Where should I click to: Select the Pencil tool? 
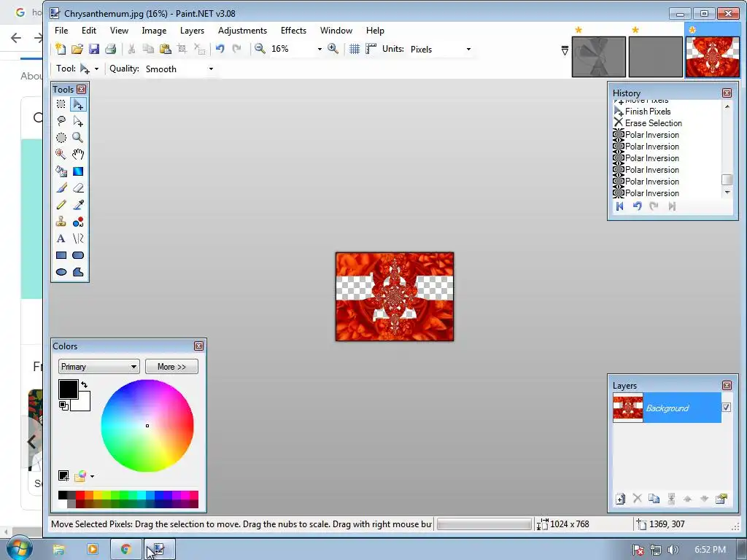pos(61,205)
